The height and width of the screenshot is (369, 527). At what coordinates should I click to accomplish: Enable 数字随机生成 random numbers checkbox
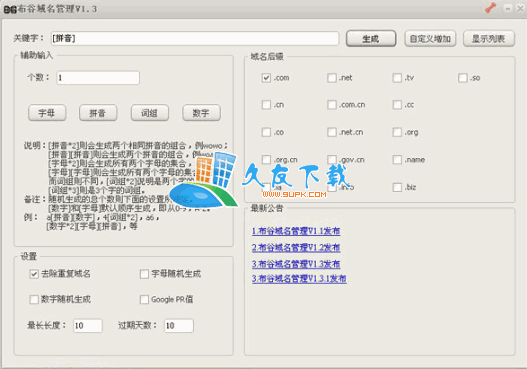34,299
